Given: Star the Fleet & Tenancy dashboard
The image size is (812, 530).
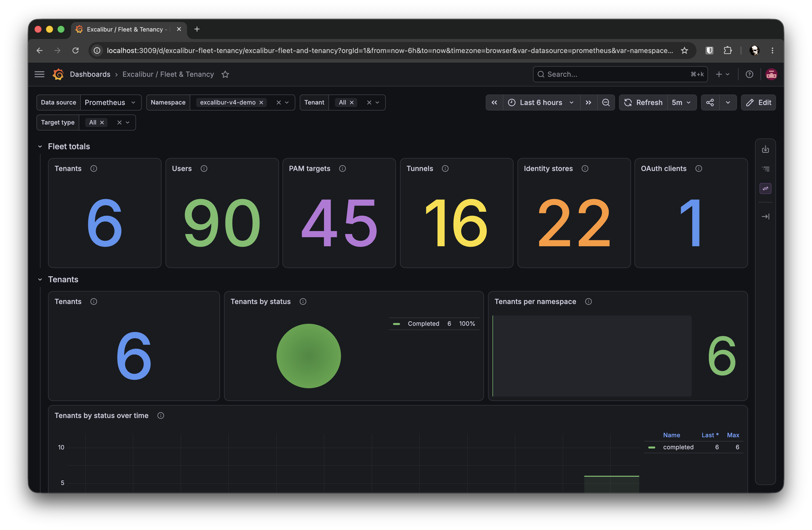Looking at the screenshot, I should point(225,74).
